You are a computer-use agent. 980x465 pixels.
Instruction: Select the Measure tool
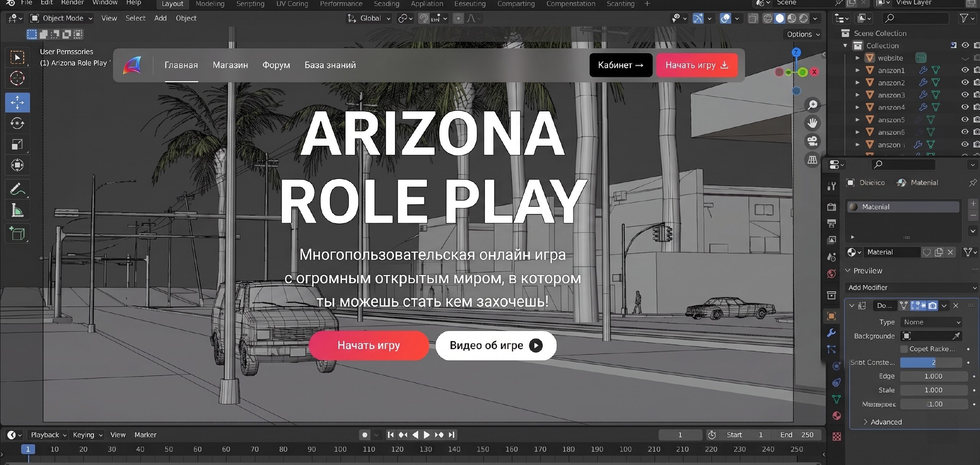pyautogui.click(x=17, y=210)
